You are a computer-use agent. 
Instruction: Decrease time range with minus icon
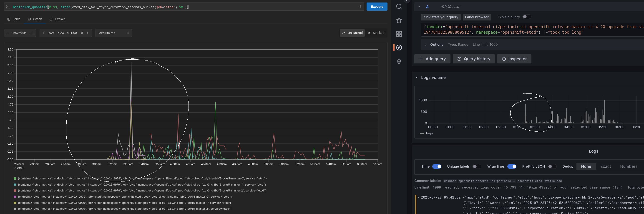click(x=8, y=33)
